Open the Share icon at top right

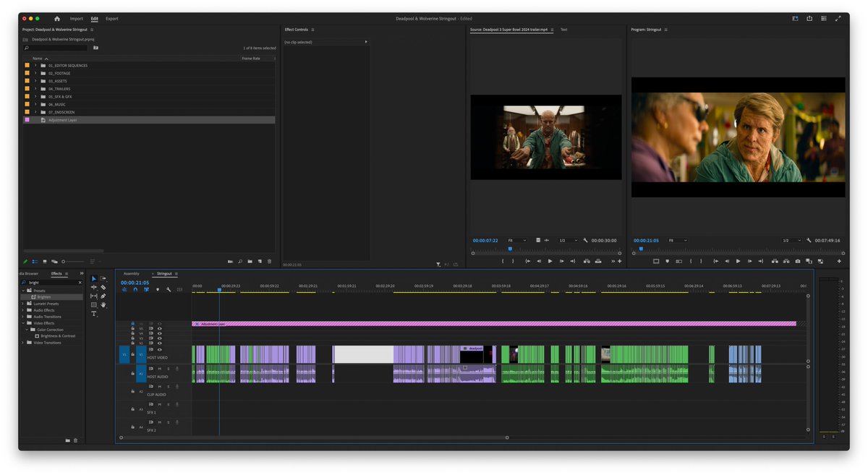tap(809, 18)
